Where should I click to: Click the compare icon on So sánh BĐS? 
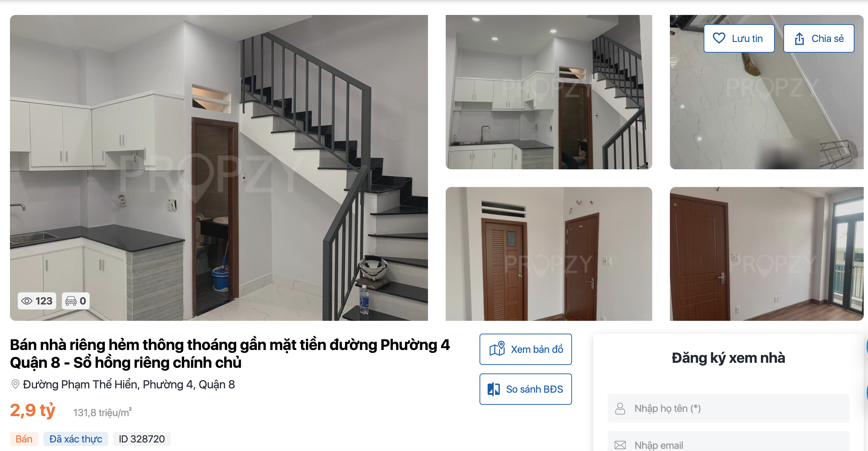tap(493, 389)
